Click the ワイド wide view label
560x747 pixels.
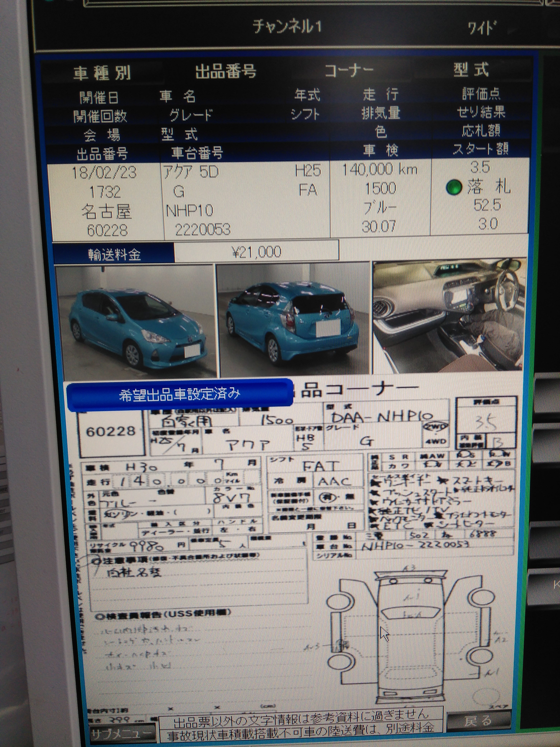pos(482,28)
